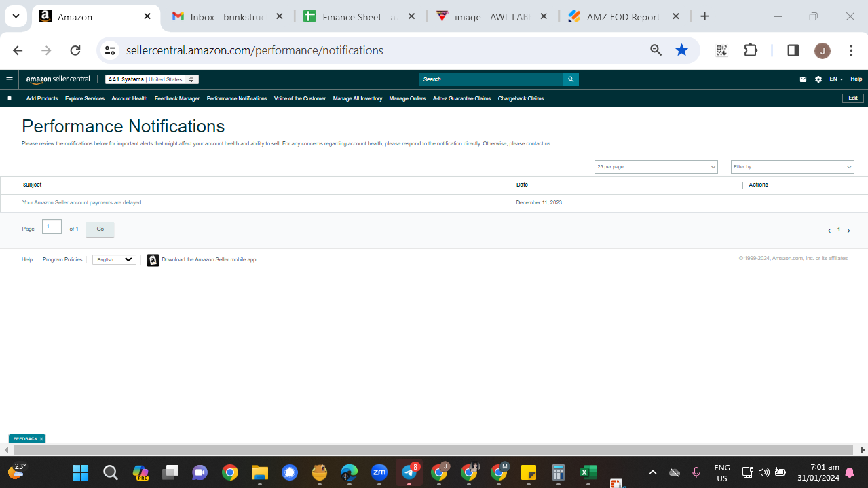Image resolution: width=868 pixels, height=488 pixels.
Task: Go back using the browser back arrow
Action: coord(18,50)
